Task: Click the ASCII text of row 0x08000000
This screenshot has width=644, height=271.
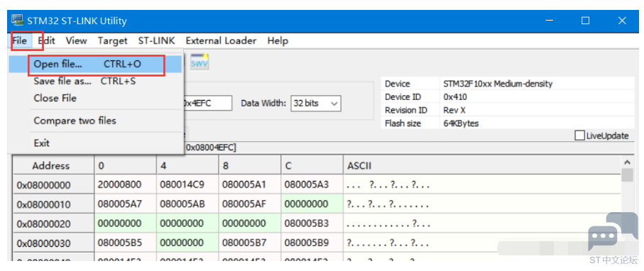Action: pyautogui.click(x=388, y=185)
